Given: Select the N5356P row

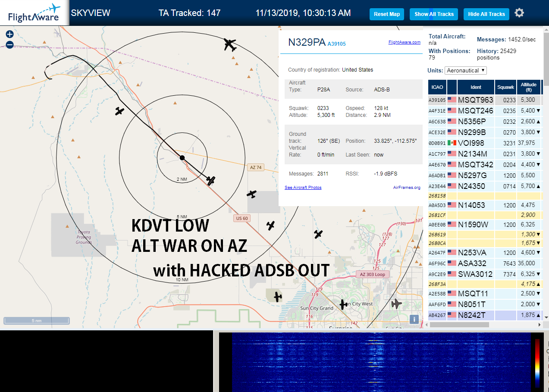Looking at the screenshot, I should point(485,122).
